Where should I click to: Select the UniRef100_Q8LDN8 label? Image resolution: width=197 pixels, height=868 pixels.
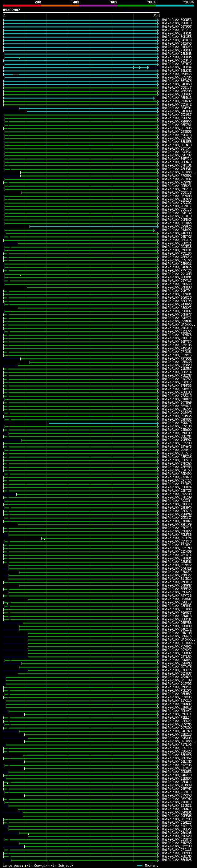[x=176, y=54]
